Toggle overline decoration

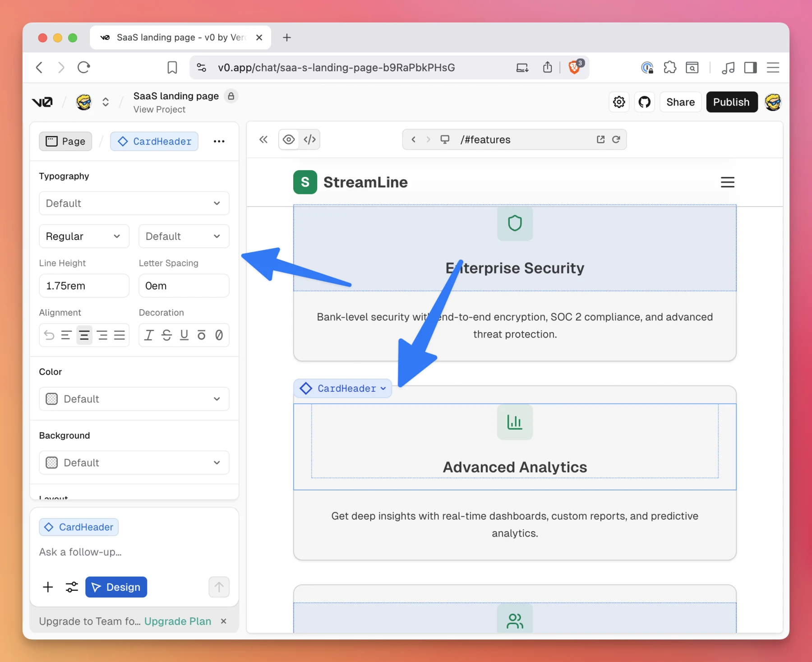point(201,335)
